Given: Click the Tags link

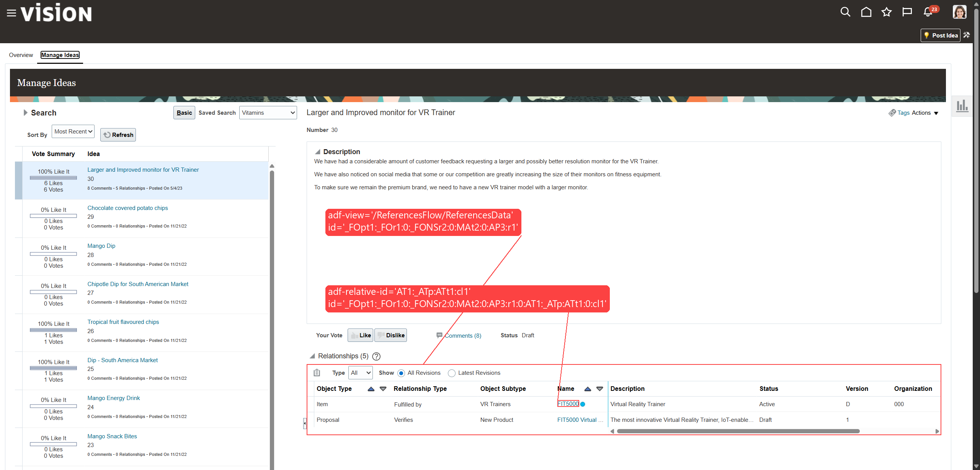Looking at the screenshot, I should (x=903, y=113).
